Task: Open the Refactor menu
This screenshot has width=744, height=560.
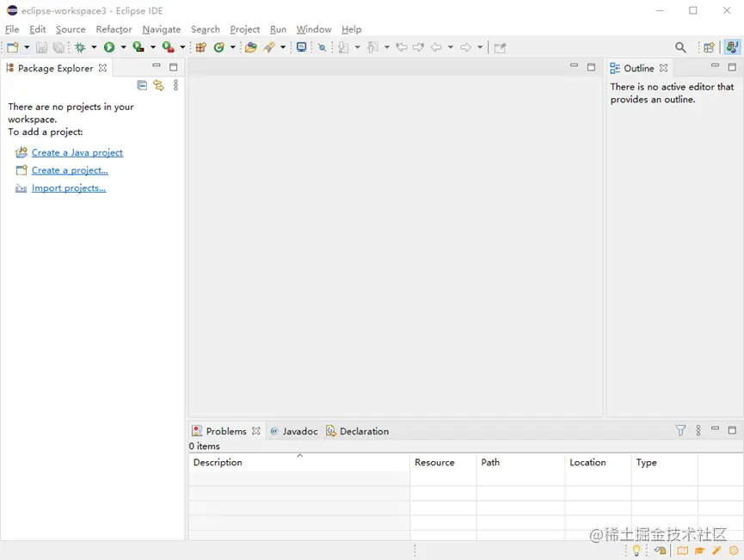Action: [114, 29]
